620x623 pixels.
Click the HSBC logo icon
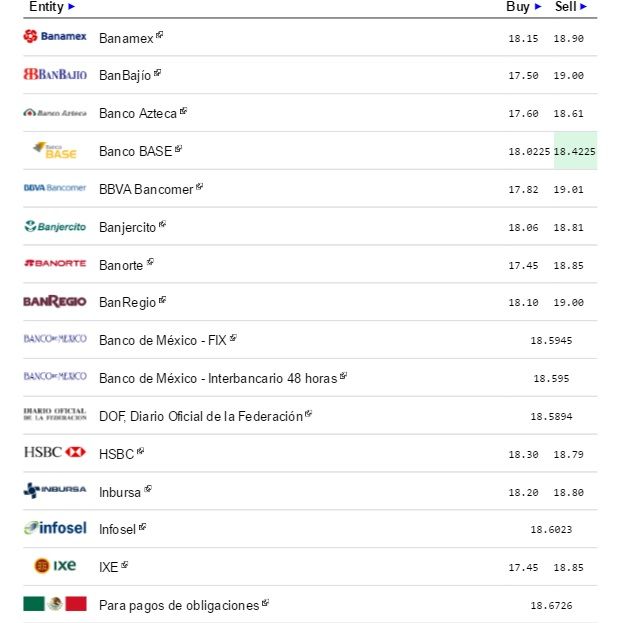tap(55, 453)
